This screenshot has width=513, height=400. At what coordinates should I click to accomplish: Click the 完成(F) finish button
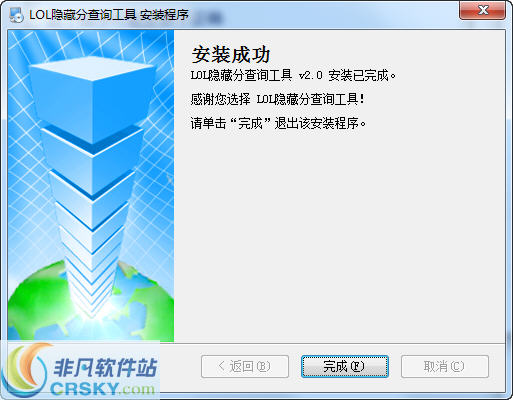pos(345,366)
